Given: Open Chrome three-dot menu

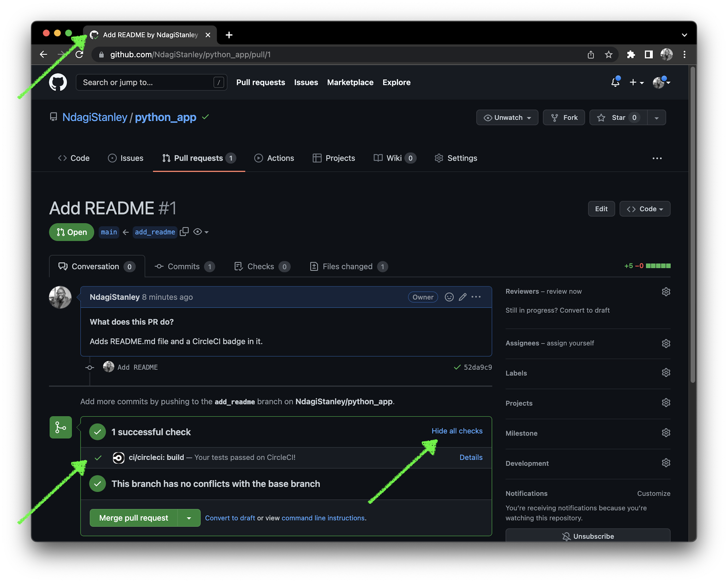Looking at the screenshot, I should (684, 55).
